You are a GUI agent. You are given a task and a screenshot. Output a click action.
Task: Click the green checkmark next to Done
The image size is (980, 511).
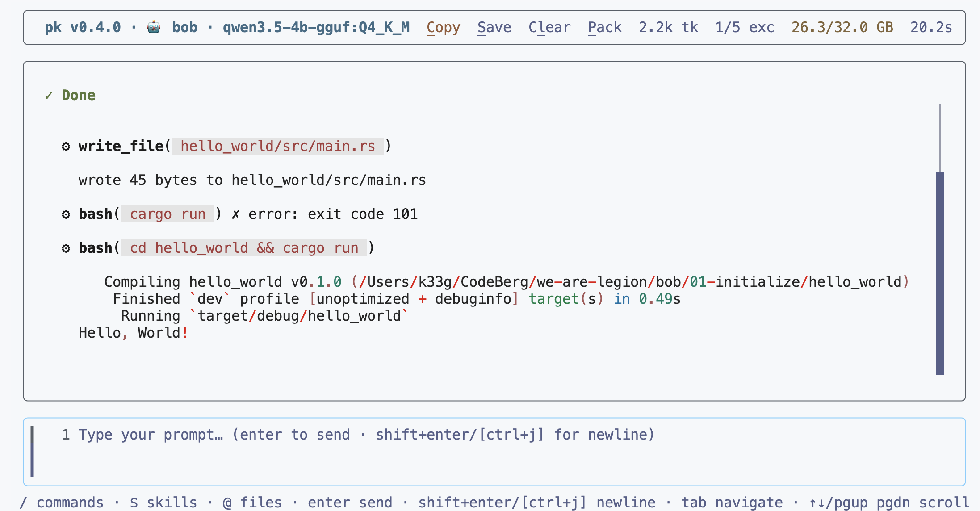[x=49, y=95]
